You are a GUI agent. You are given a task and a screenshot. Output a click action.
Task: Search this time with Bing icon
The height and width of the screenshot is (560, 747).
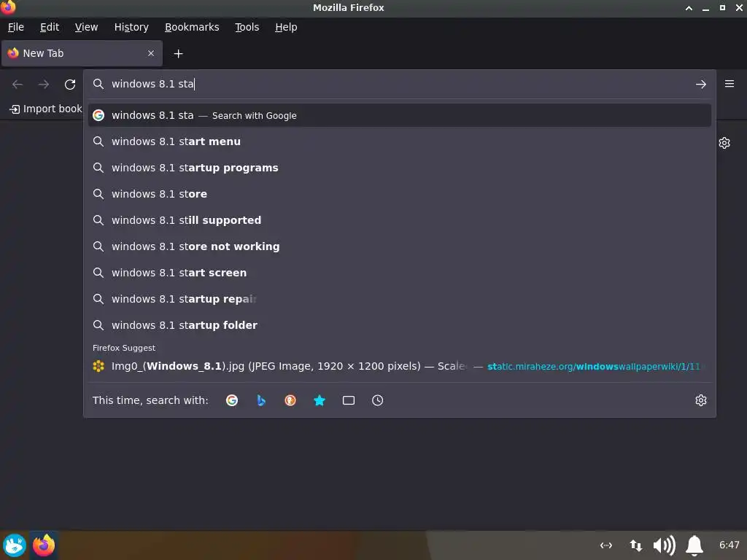click(261, 400)
